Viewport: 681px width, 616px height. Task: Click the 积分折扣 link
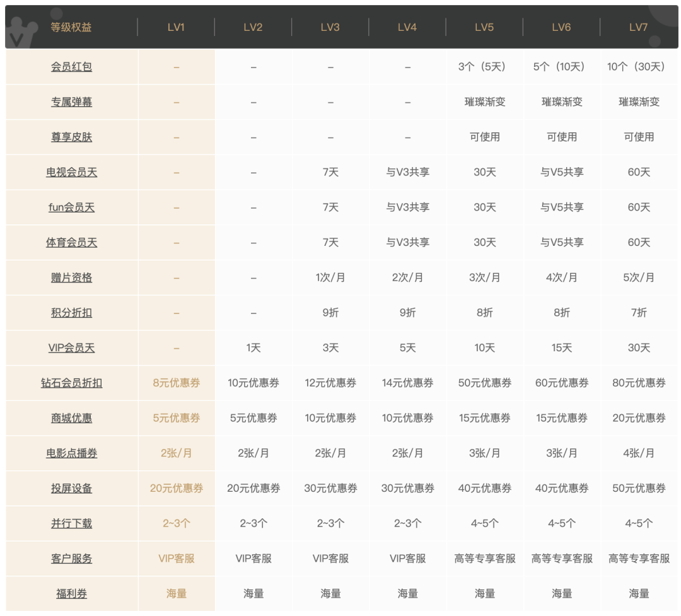[x=71, y=313]
